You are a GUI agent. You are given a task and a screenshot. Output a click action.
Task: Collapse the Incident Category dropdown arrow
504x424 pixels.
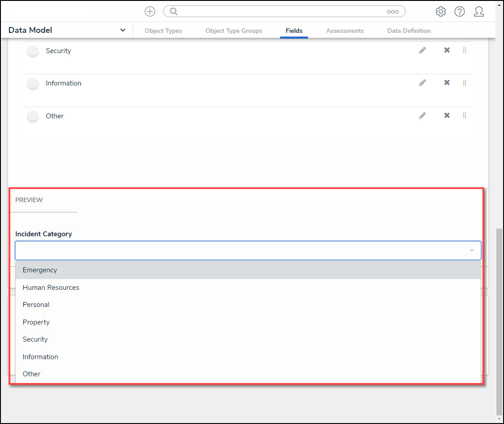(472, 250)
